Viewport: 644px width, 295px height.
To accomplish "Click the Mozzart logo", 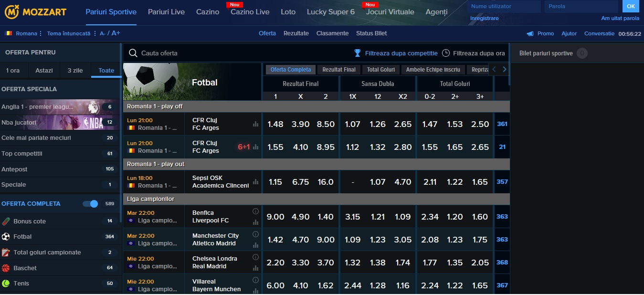I will (x=36, y=12).
